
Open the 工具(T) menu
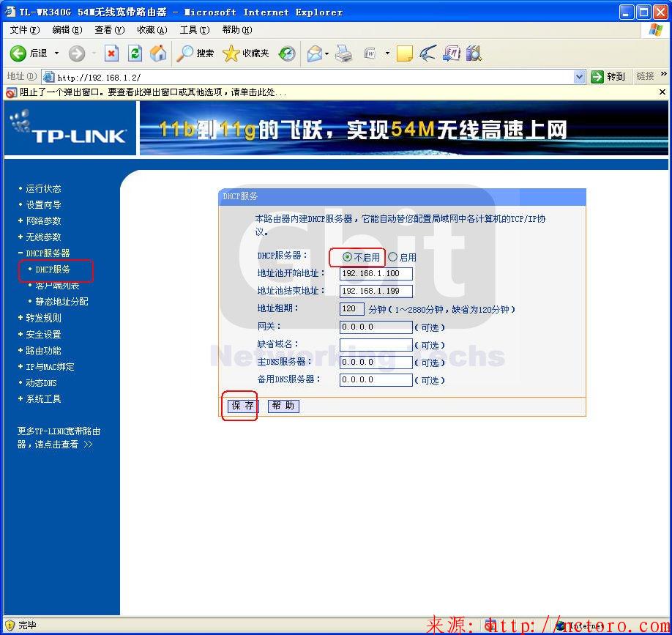[195, 30]
